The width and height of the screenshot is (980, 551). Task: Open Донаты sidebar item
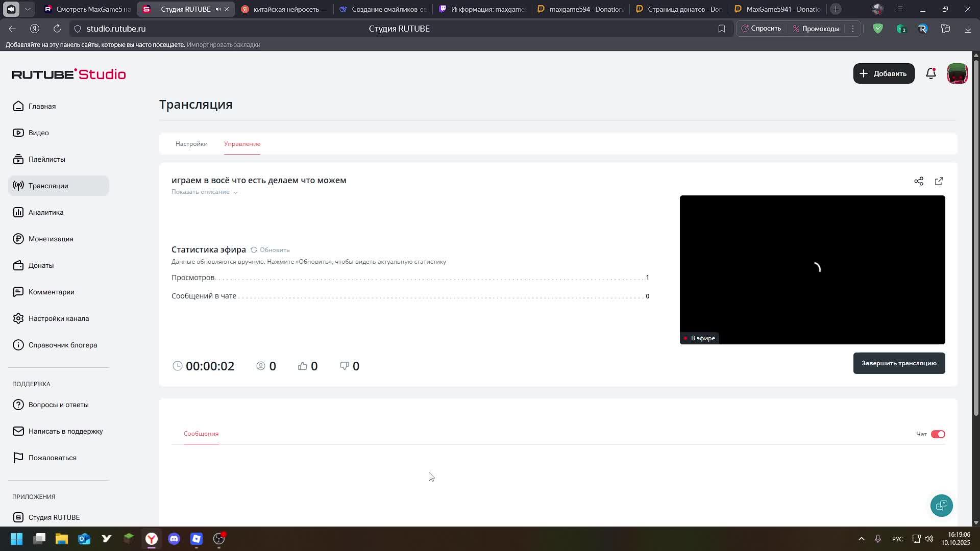(x=41, y=265)
